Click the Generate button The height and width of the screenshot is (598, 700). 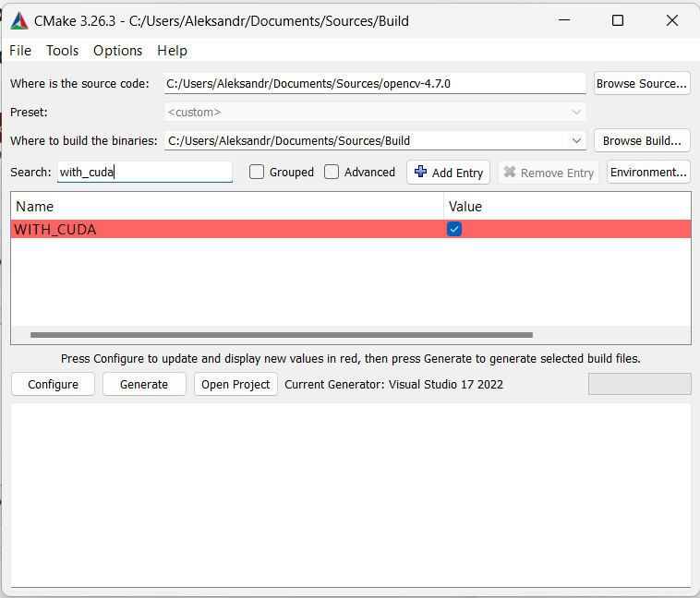point(144,384)
